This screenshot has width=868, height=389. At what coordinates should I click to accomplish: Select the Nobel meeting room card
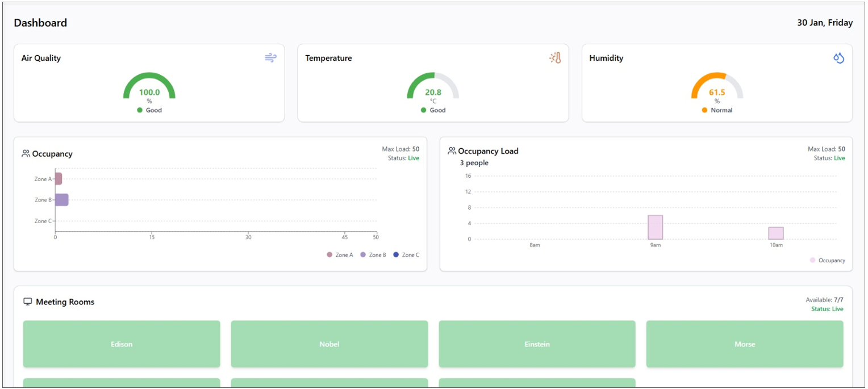[329, 344]
